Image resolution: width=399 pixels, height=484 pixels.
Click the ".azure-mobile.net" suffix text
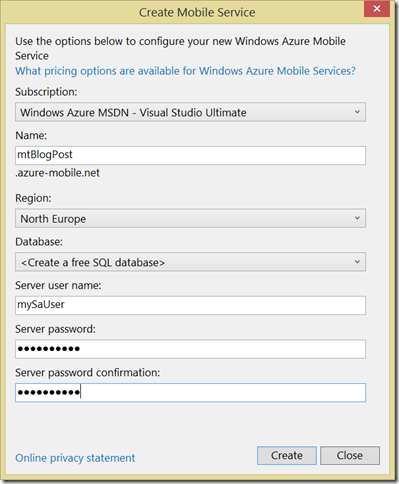[57, 173]
